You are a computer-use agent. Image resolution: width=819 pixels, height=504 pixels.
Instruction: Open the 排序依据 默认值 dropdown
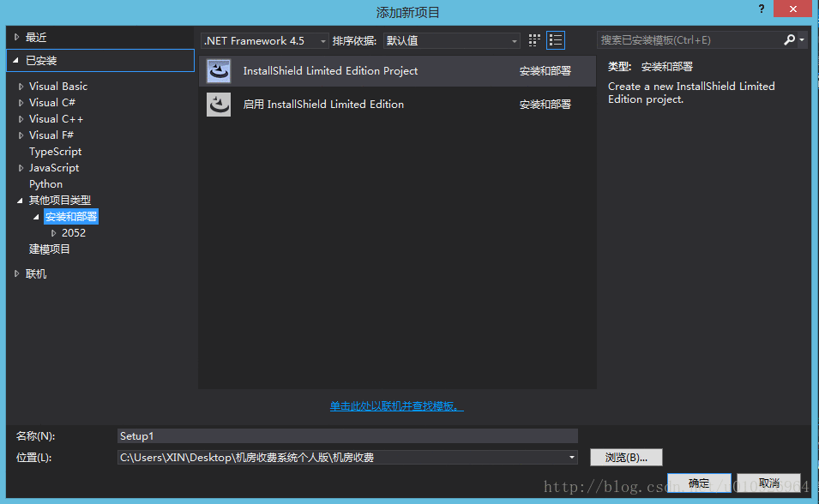[452, 41]
